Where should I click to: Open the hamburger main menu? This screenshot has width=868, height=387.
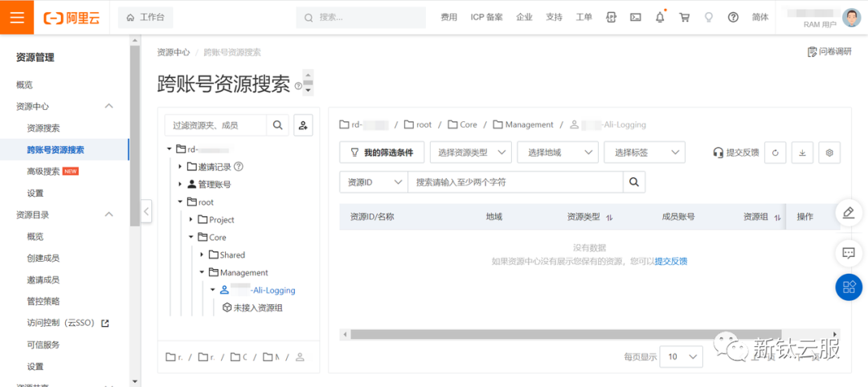[x=17, y=17]
